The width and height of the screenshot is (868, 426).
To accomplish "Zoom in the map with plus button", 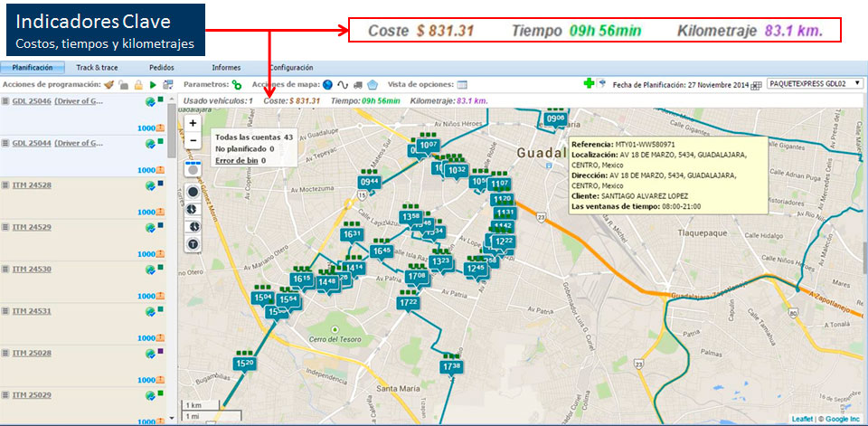I will (x=193, y=123).
